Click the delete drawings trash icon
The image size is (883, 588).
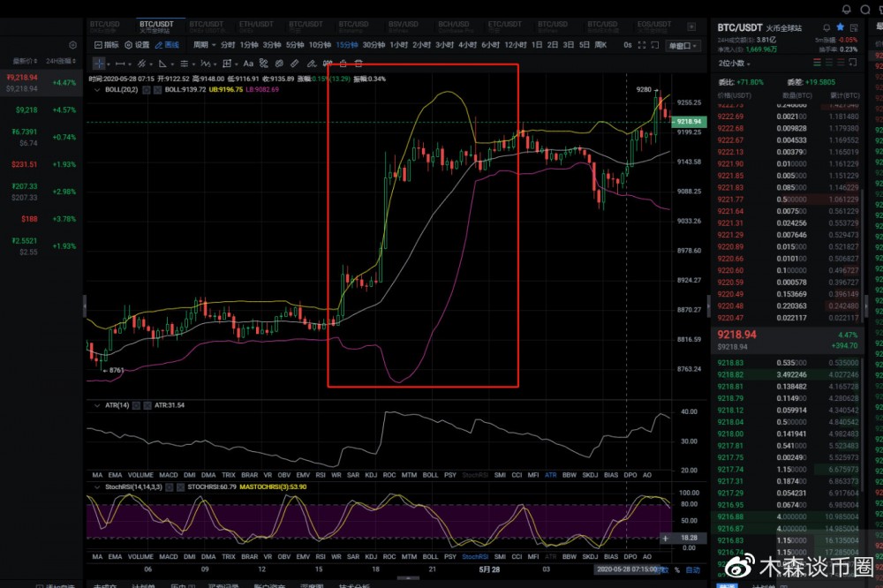[x=358, y=64]
